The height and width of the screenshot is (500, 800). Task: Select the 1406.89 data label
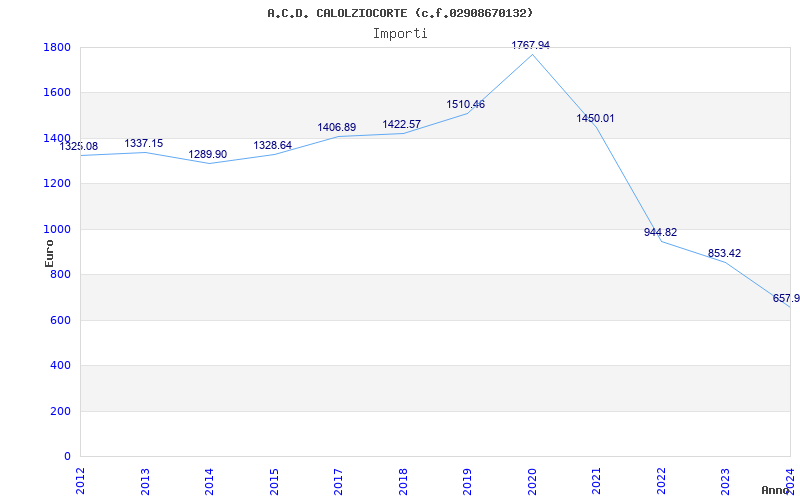pyautogui.click(x=337, y=128)
